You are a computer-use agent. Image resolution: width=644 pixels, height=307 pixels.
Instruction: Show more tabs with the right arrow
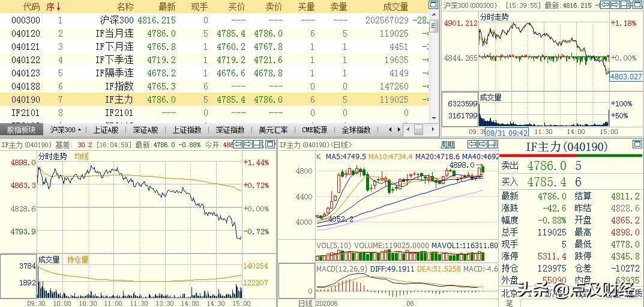[x=398, y=130]
